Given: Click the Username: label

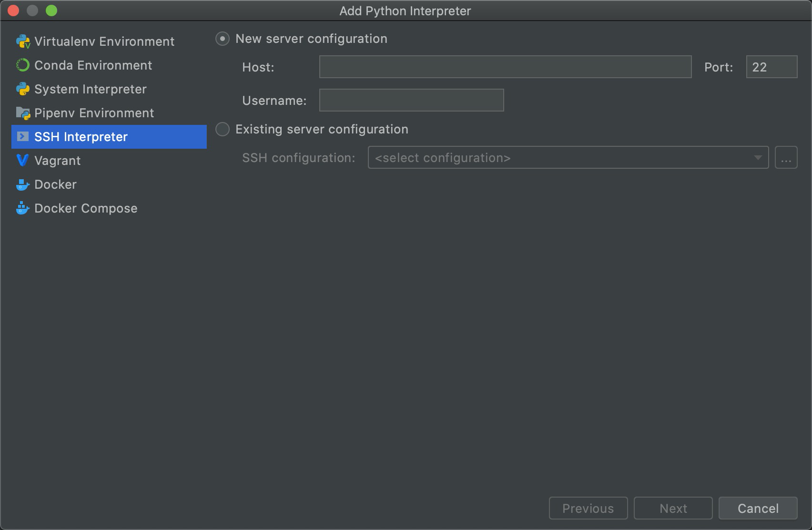Looking at the screenshot, I should pyautogui.click(x=274, y=101).
